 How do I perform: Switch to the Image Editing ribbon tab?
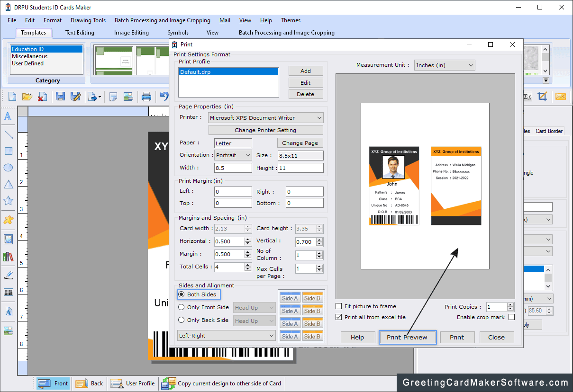tap(131, 33)
